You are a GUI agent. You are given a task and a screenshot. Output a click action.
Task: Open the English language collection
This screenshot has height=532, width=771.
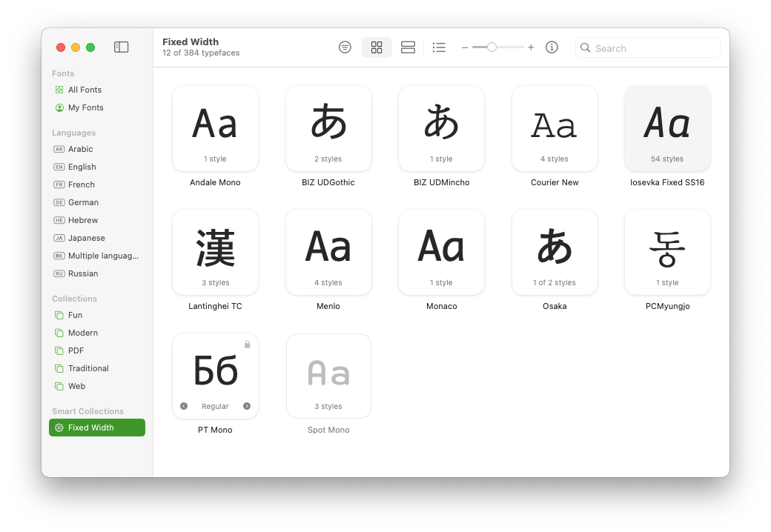tap(97, 167)
